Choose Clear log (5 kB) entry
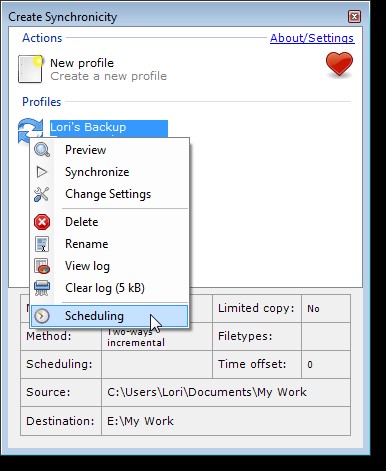Screen dimensions: 386x471 (110, 288)
